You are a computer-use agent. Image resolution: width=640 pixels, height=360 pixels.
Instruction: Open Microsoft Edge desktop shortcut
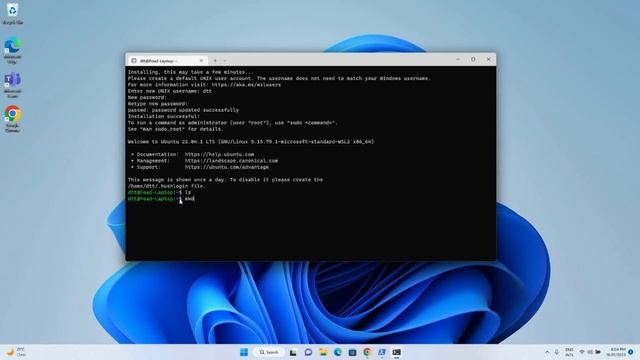coord(13,50)
